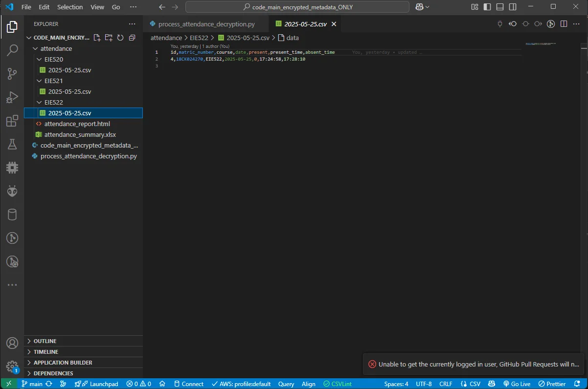Switch to process_attendance_decryption.py tab

click(206, 24)
